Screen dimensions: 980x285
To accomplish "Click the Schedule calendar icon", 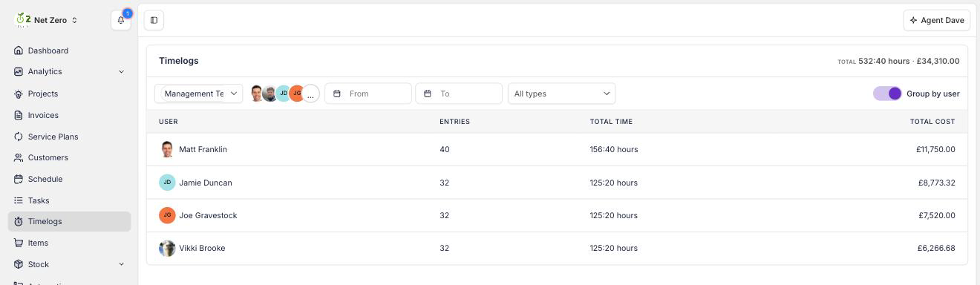I will [x=19, y=179].
